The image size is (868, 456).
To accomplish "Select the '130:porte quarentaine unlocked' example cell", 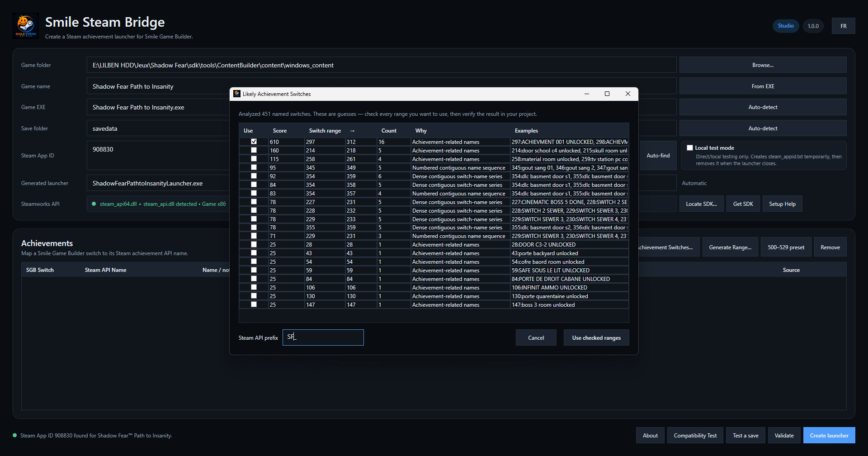I will 570,296.
